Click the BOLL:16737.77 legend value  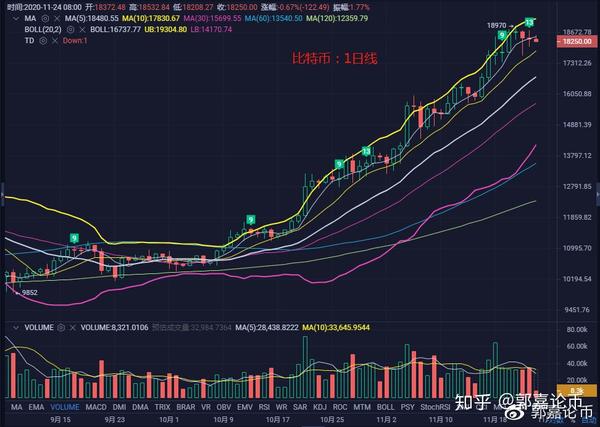pos(116,29)
